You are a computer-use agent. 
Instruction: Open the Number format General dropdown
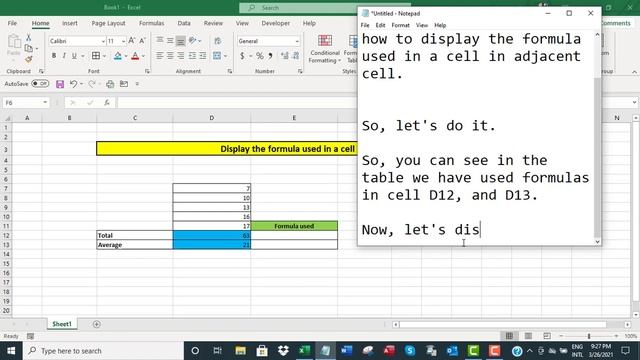tap(297, 41)
